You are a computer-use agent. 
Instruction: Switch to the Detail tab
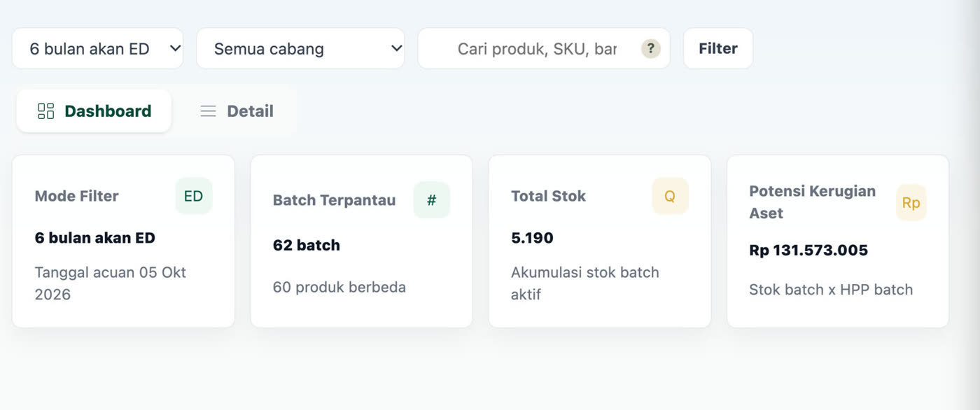pyautogui.click(x=237, y=111)
